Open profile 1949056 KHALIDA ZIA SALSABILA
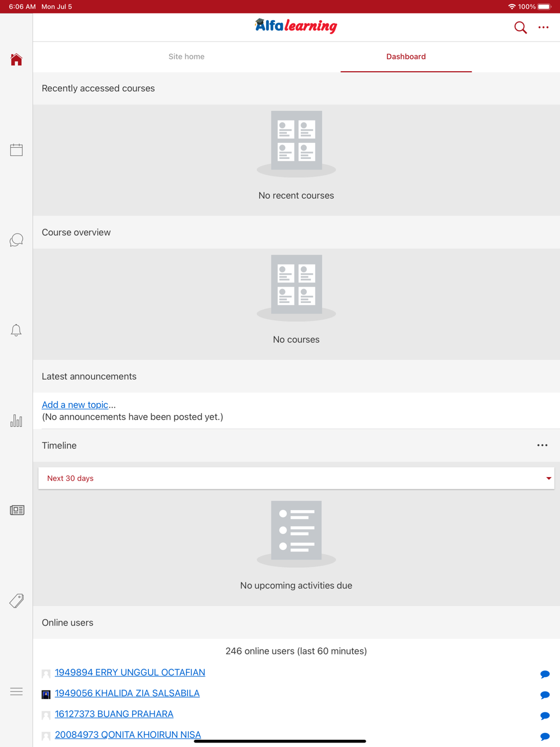560x747 pixels. click(127, 693)
